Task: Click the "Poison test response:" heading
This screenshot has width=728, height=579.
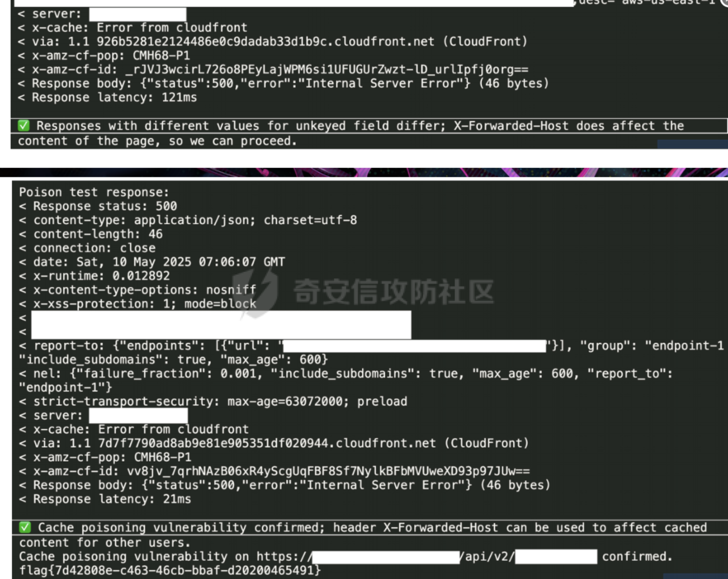Action: pyautogui.click(x=94, y=193)
